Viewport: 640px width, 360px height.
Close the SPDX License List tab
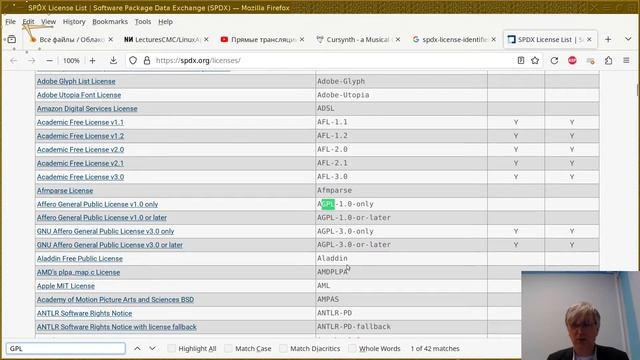tap(589, 39)
